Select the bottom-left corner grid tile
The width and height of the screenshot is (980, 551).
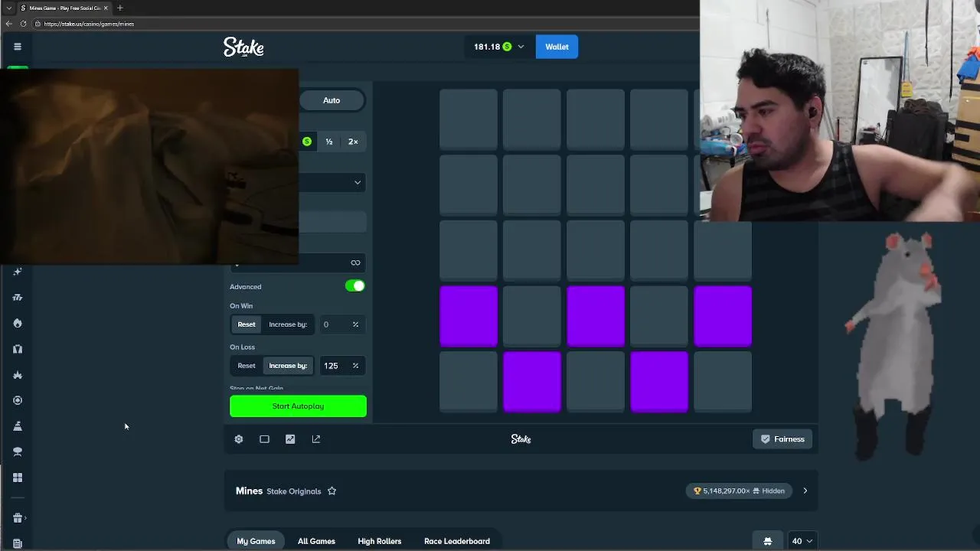click(x=469, y=382)
